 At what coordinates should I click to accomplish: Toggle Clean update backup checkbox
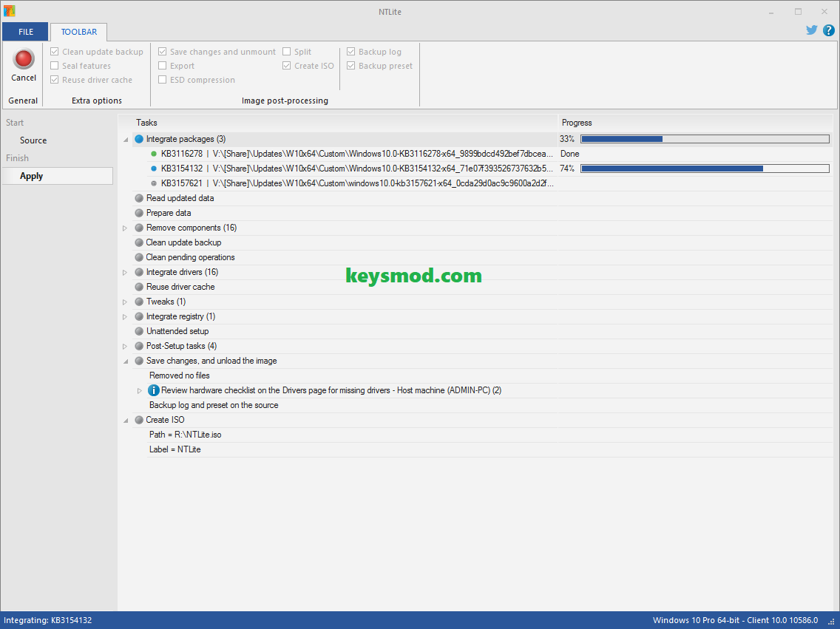(54, 52)
